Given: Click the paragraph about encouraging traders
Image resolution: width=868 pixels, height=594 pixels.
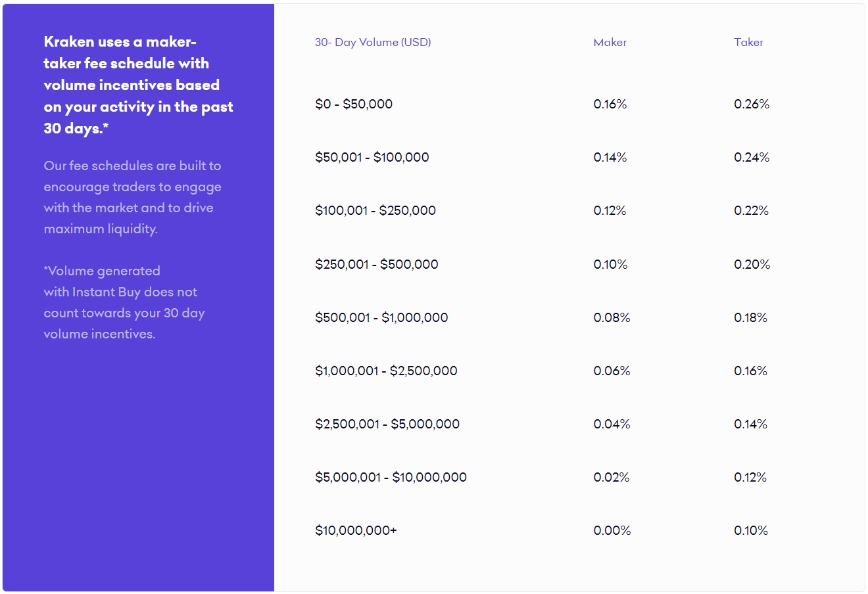Looking at the screenshot, I should point(132,197).
